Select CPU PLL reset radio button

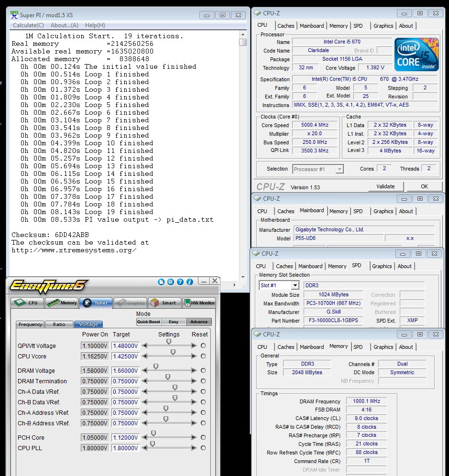click(x=203, y=448)
